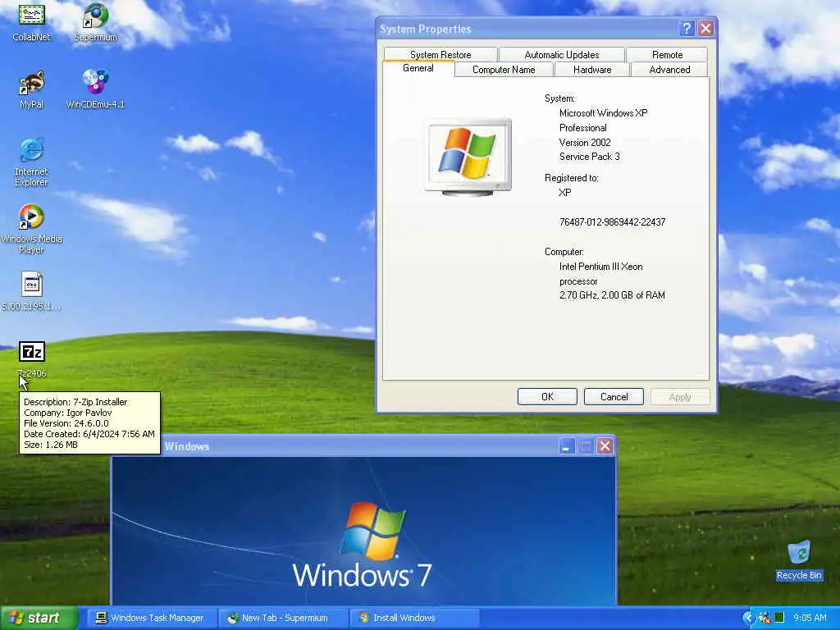This screenshot has height=630, width=840.
Task: Click the Intel Pentium III Xeon text
Action: coord(601,267)
